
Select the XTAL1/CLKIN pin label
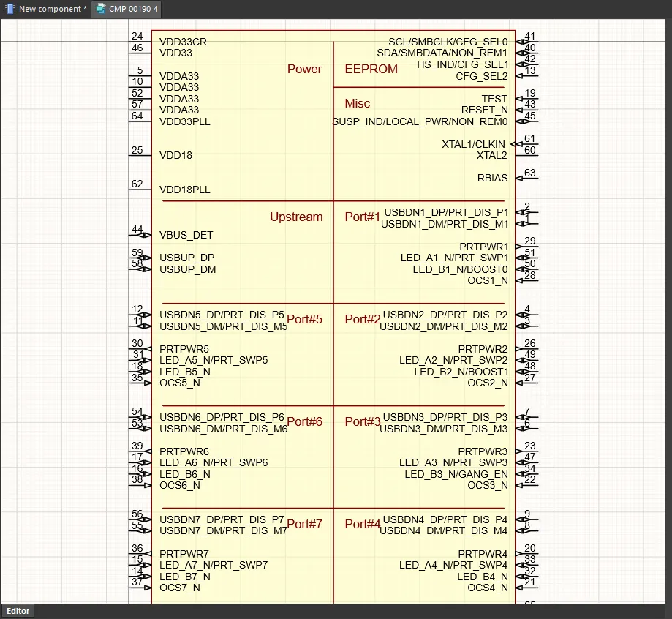coord(474,144)
